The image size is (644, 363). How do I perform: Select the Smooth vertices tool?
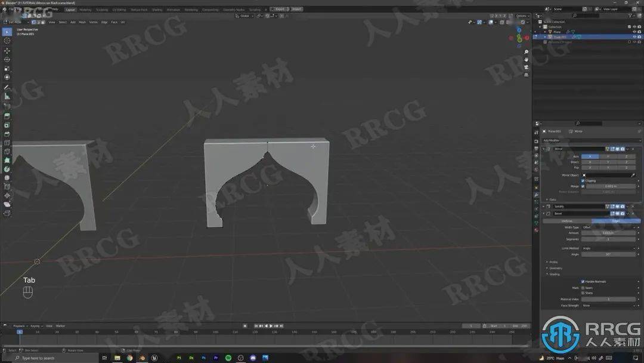7,178
